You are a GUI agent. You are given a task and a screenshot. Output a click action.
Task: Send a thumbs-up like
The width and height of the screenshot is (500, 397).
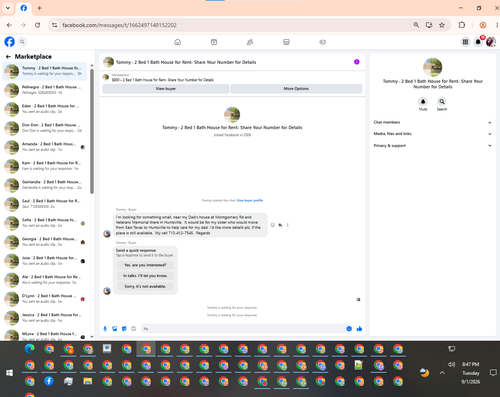[x=359, y=329]
